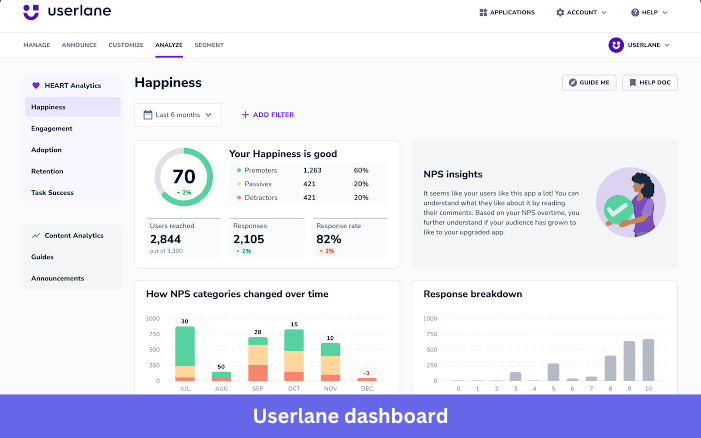Click the Help Doc button
Viewport: 701px width, 438px height.
coord(650,83)
